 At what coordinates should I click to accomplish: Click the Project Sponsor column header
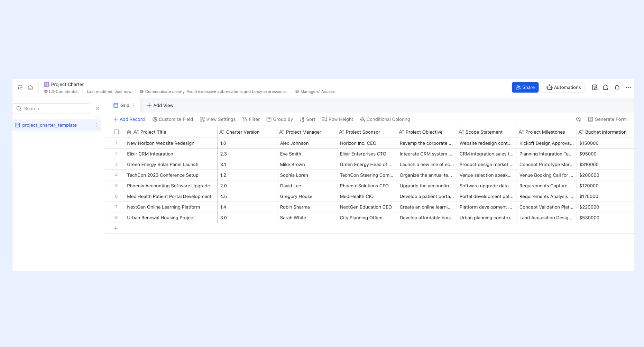pyautogui.click(x=367, y=132)
